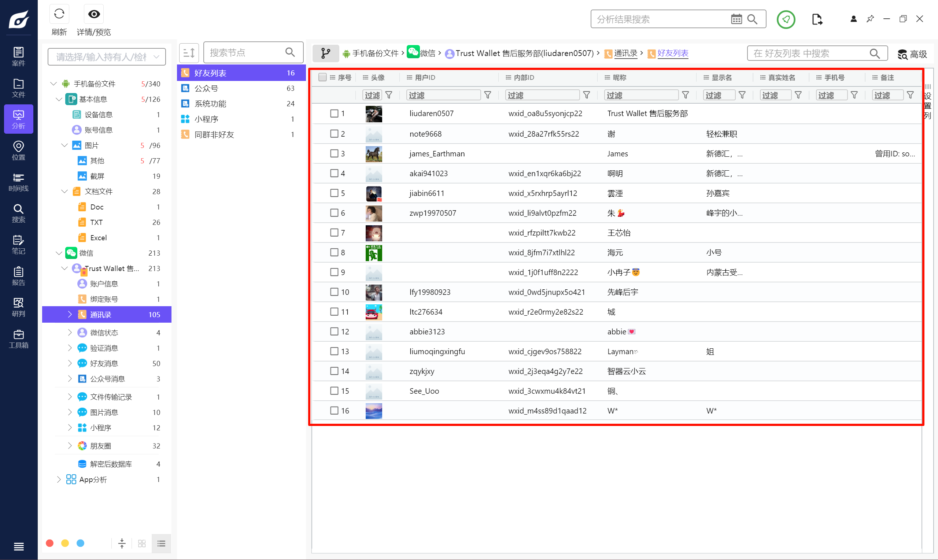
Task: Open the 时间线 timeline section
Action: [x=18, y=182]
